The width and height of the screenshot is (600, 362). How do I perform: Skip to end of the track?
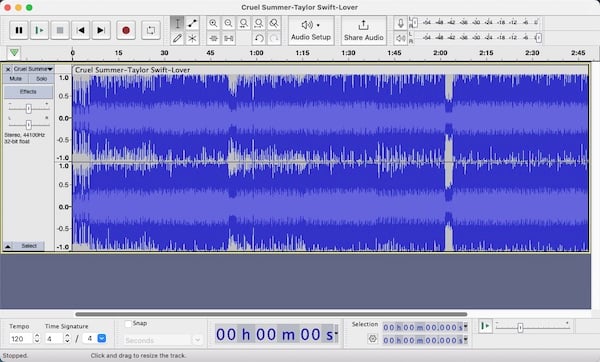(101, 30)
